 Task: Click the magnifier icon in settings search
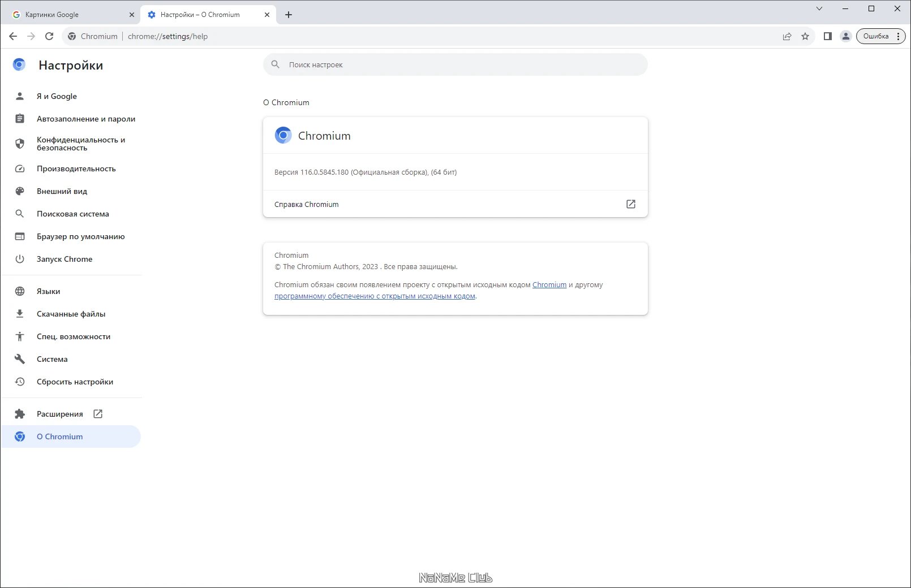click(x=276, y=64)
